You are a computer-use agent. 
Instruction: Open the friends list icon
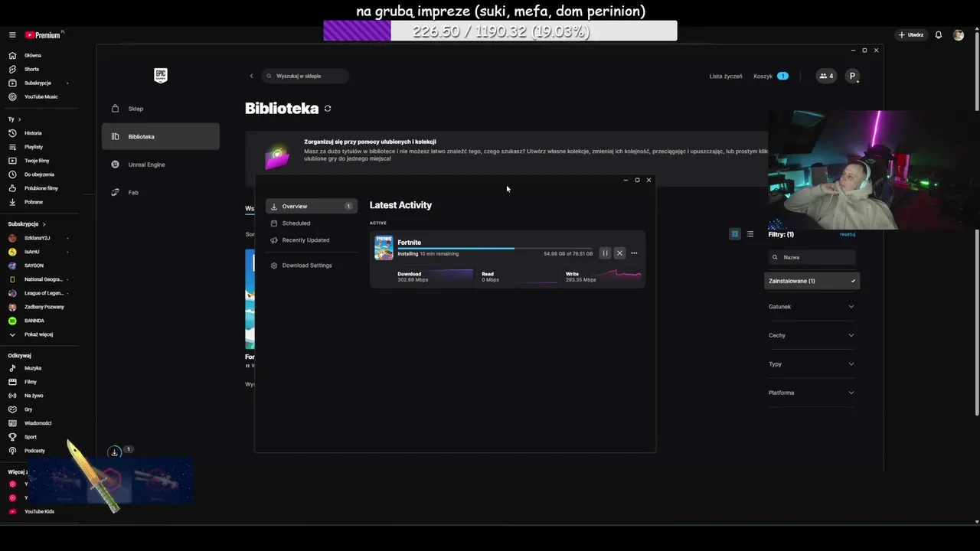tap(826, 76)
